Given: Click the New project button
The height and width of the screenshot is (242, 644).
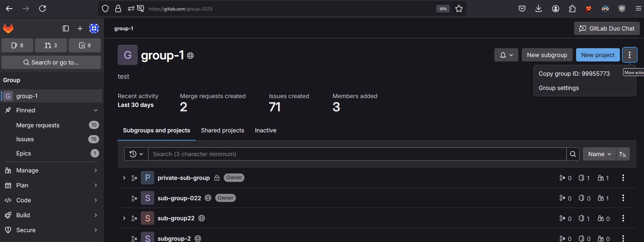Looking at the screenshot, I should click(x=597, y=55).
